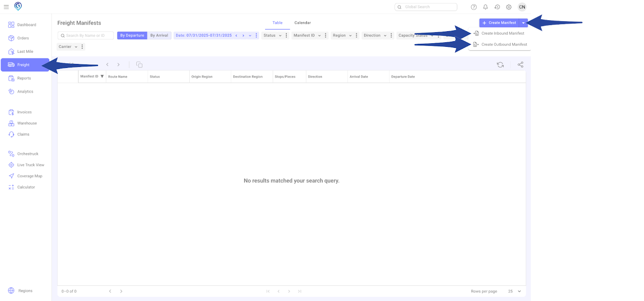Image resolution: width=644 pixels, height=301 pixels.
Task: Go to next date in date filter
Action: (x=243, y=36)
